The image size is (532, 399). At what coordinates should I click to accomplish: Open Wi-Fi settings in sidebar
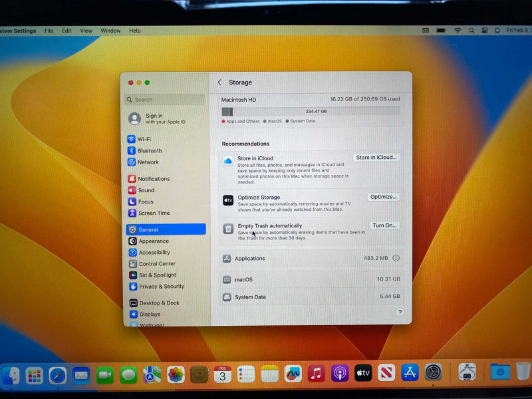click(x=139, y=139)
